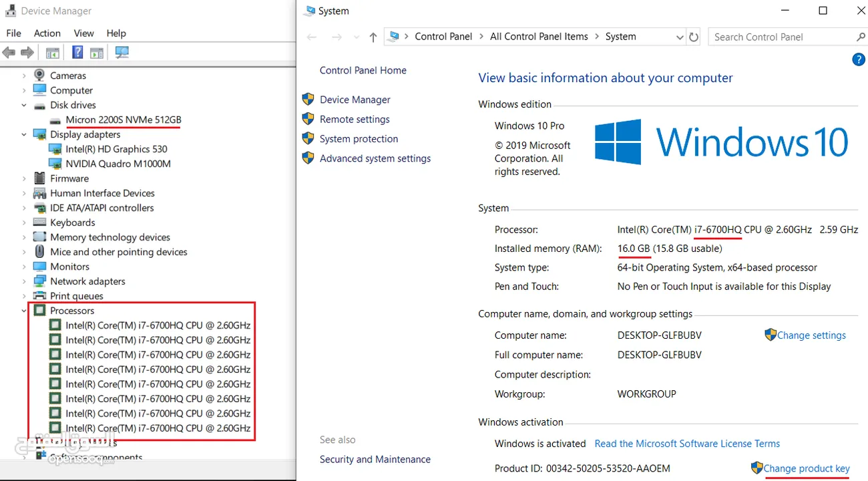
Task: Select Intel(R) HD Graphics 530 text entry
Action: [x=117, y=149]
